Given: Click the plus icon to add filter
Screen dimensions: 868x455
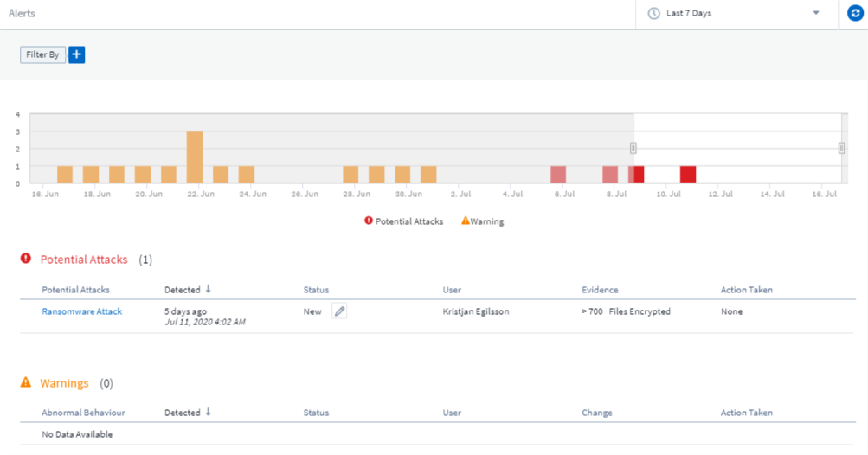Looking at the screenshot, I should point(76,54).
